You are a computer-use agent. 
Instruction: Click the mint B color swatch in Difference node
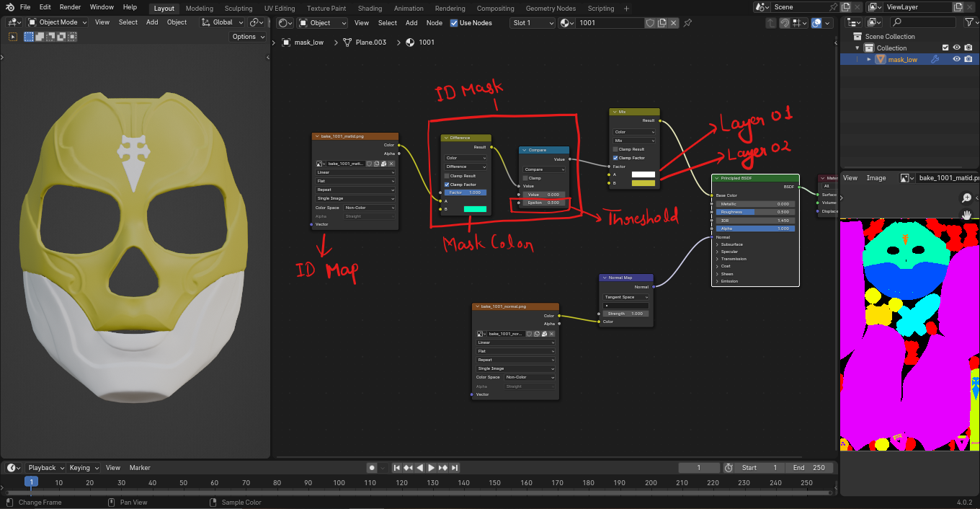[475, 209]
